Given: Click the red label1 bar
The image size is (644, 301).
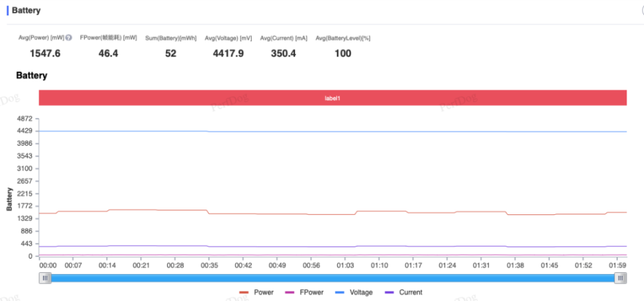Looking at the screenshot, I should coord(333,98).
